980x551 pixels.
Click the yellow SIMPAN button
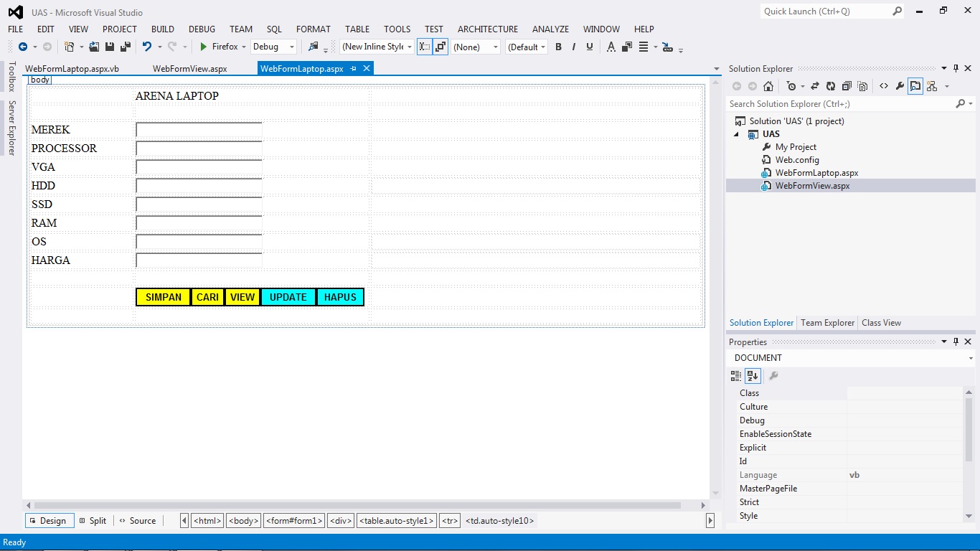coord(163,296)
